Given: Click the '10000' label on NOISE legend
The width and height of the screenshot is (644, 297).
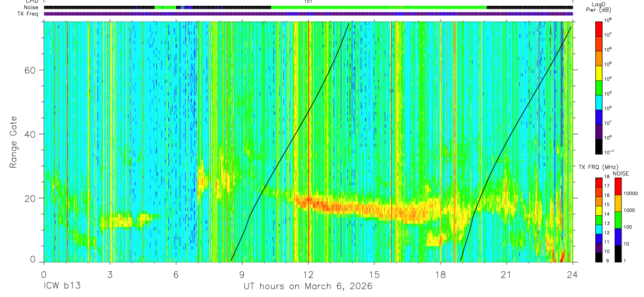Looking at the screenshot, I should tap(630, 193).
